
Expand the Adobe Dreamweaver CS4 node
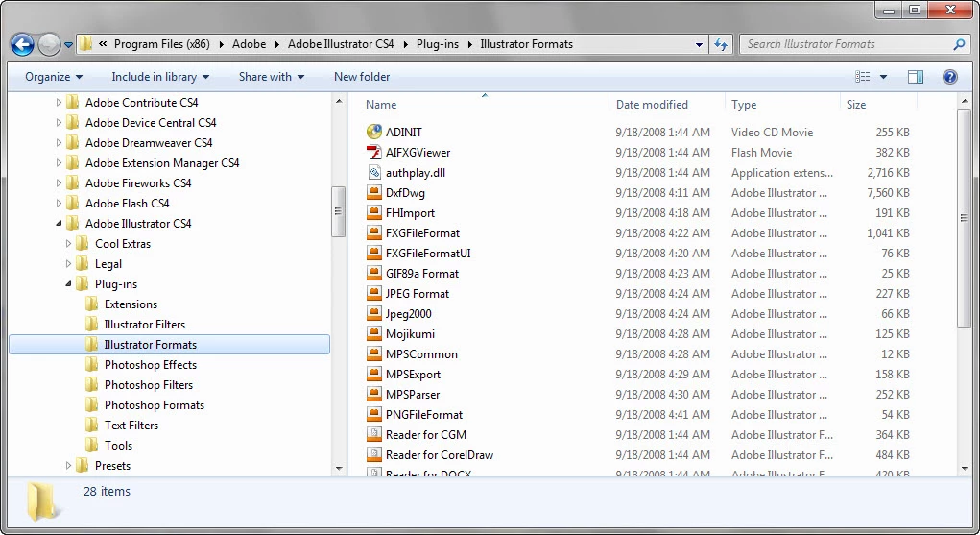click(59, 143)
